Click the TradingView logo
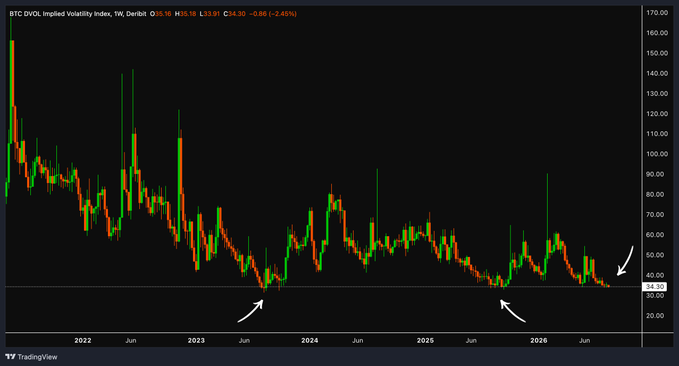 (x=31, y=357)
